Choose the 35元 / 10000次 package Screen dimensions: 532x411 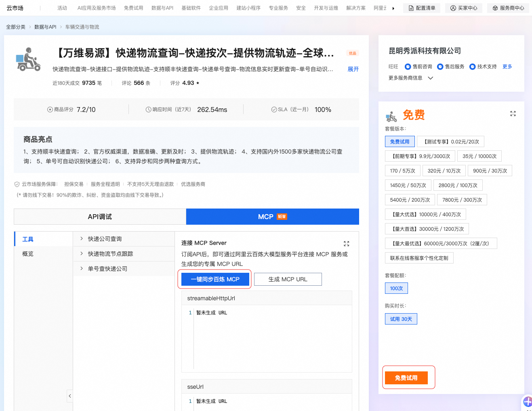point(479,156)
